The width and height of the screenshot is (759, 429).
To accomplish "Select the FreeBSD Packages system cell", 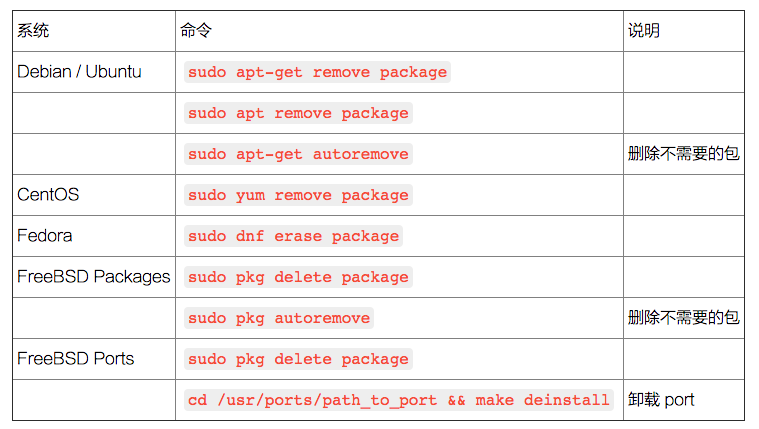I will coord(94,277).
